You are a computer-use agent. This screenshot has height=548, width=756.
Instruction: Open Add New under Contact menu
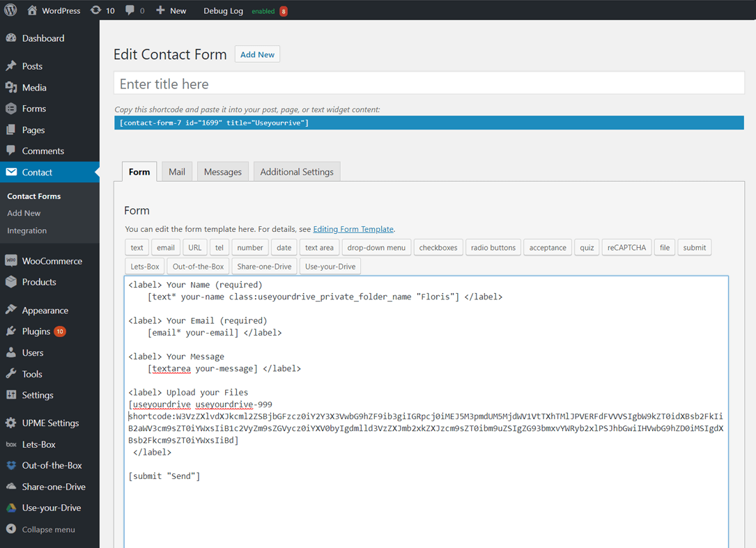24,213
